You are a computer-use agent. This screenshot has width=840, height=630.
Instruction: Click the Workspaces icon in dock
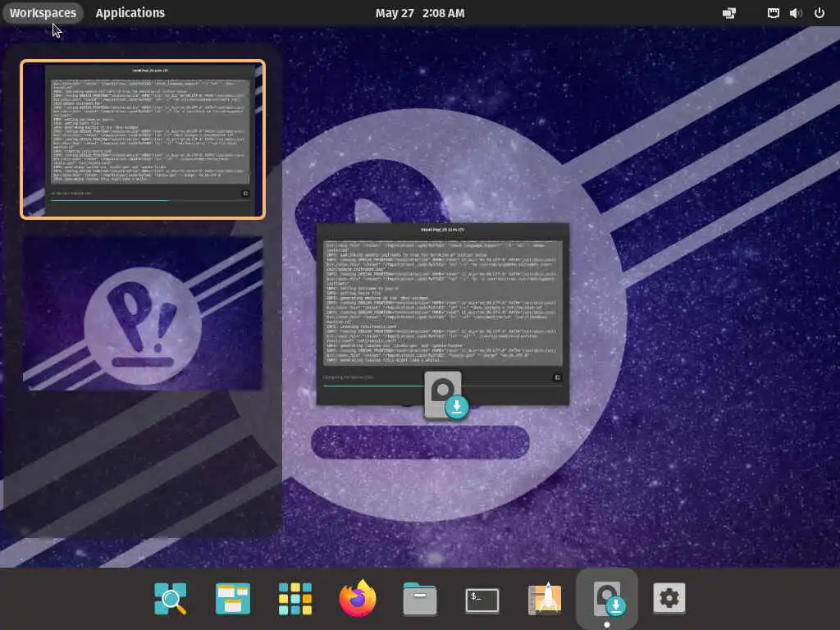pos(232,598)
